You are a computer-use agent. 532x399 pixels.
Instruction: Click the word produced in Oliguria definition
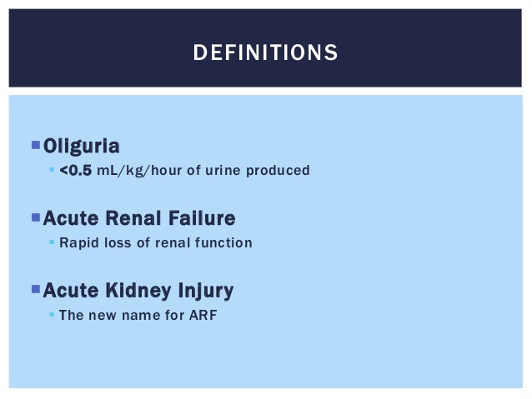(x=278, y=171)
